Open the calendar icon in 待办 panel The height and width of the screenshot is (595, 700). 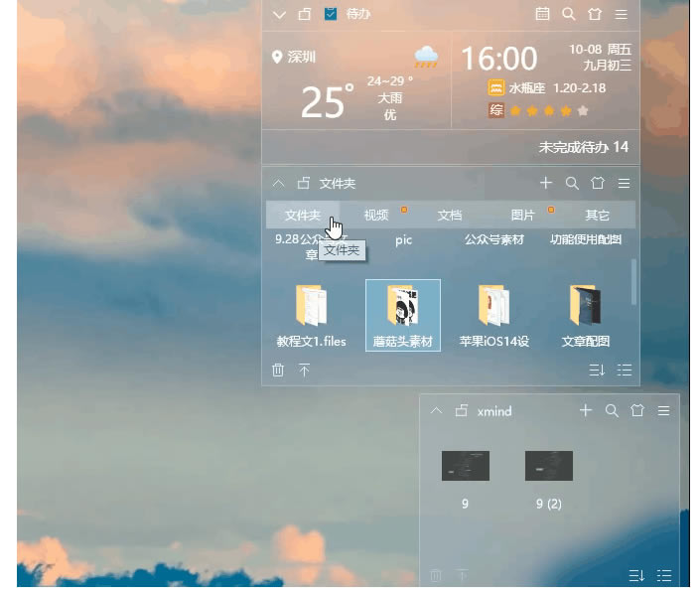[x=542, y=14]
